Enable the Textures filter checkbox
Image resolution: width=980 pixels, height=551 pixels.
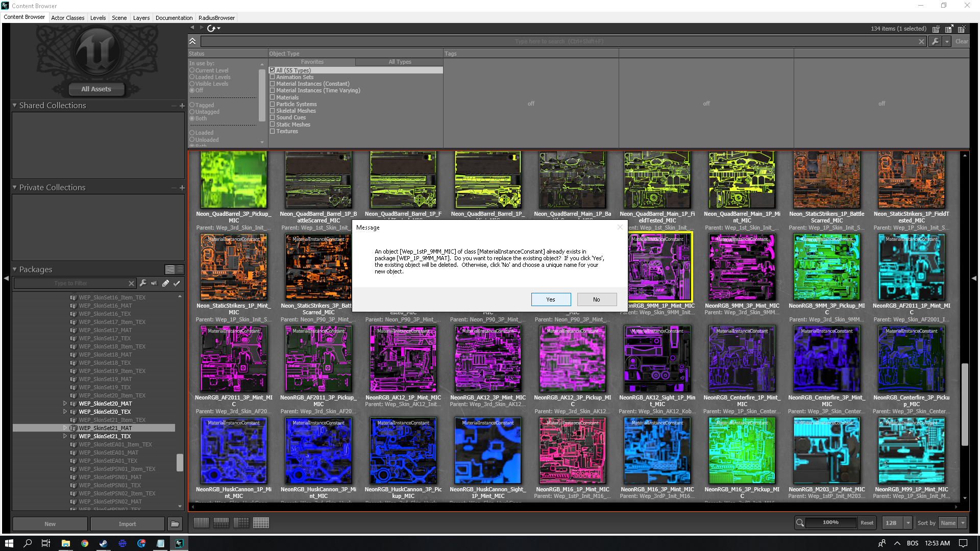pyautogui.click(x=273, y=132)
